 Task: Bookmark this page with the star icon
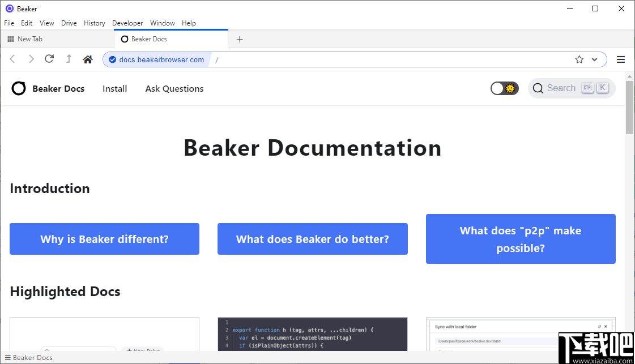tap(578, 59)
